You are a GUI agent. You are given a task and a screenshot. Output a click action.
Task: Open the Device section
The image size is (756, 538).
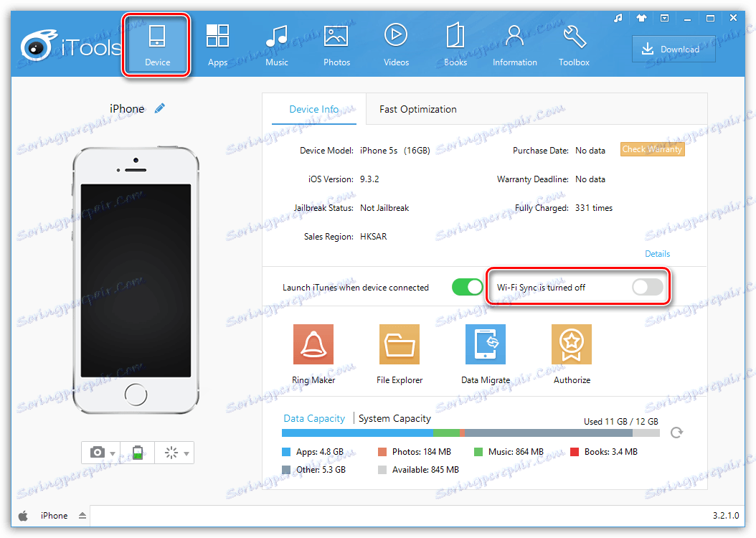pos(156,45)
